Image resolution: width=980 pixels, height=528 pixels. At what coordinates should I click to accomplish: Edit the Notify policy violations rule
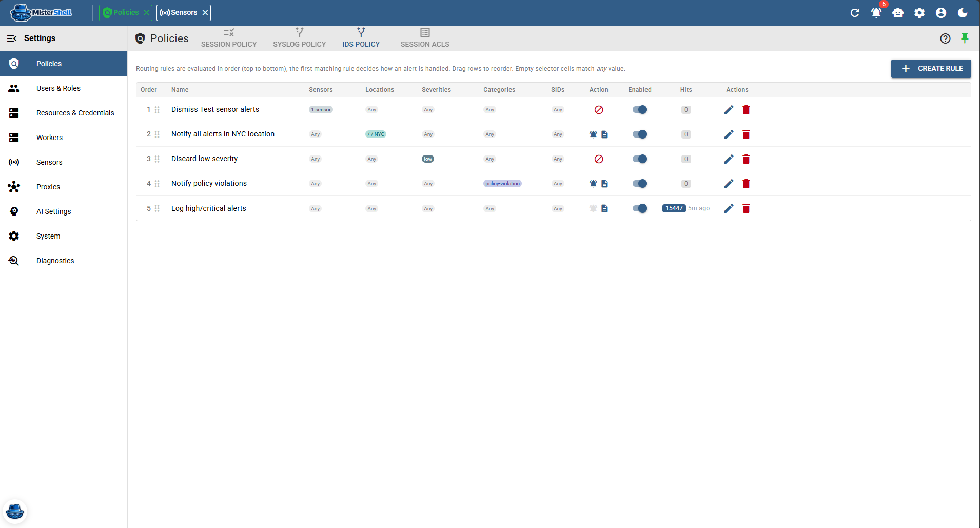729,184
